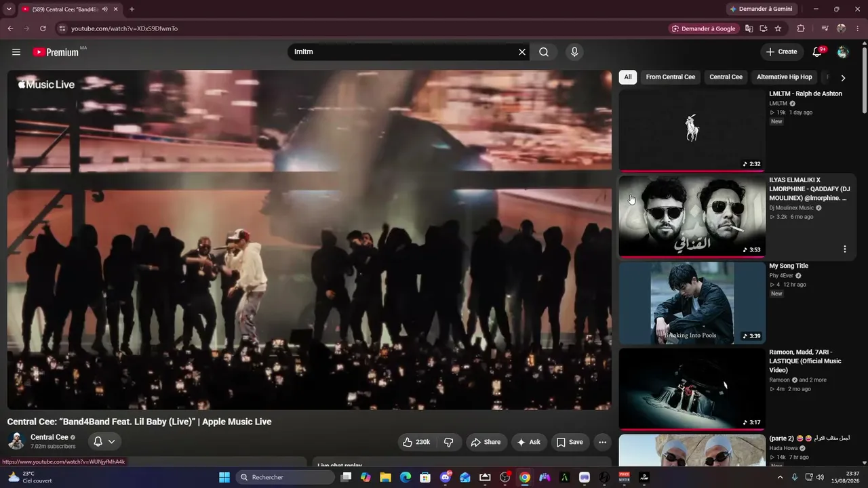This screenshot has height=488, width=868.
Task: Share the Band4Band video
Action: pos(486,442)
